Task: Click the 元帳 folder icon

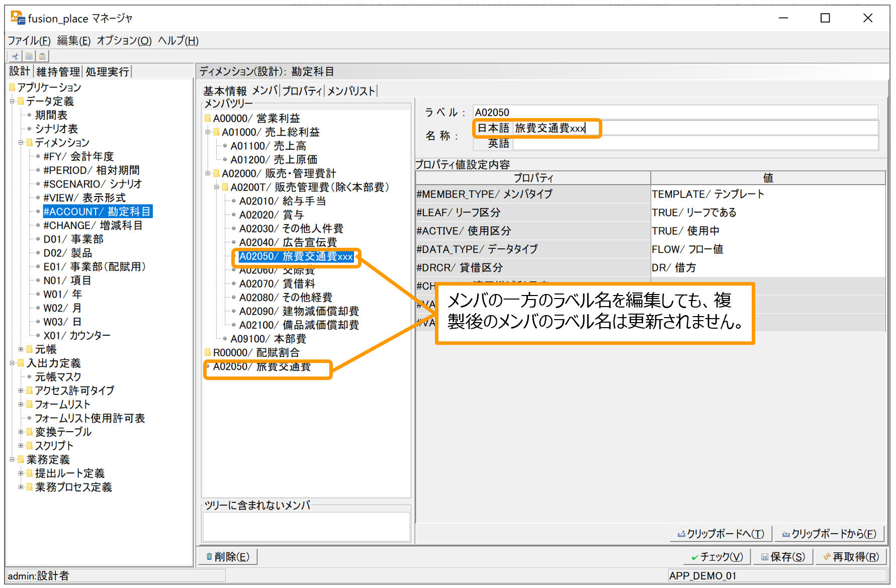Action: pyautogui.click(x=30, y=349)
